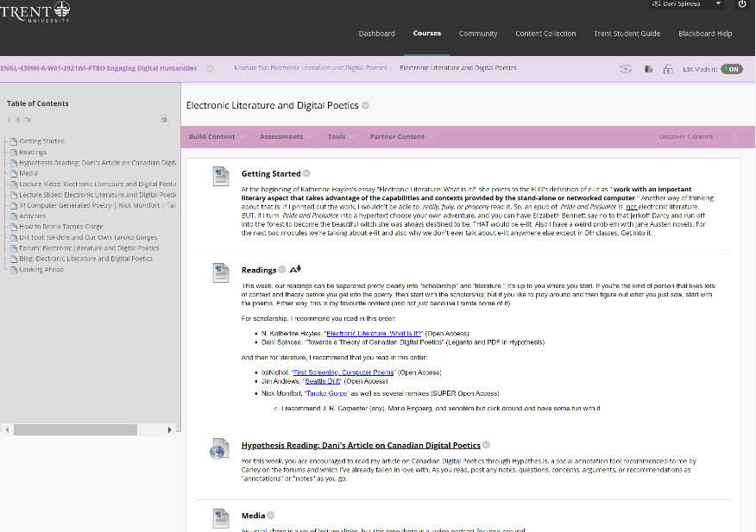
Task: Select 'Lecture Video' item in Table of Contents
Action: coord(98,184)
